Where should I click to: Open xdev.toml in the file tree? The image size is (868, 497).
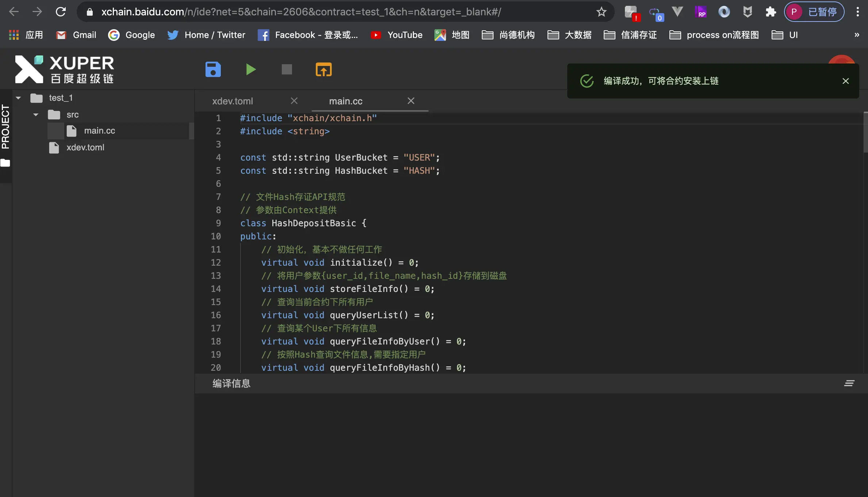[x=85, y=147]
